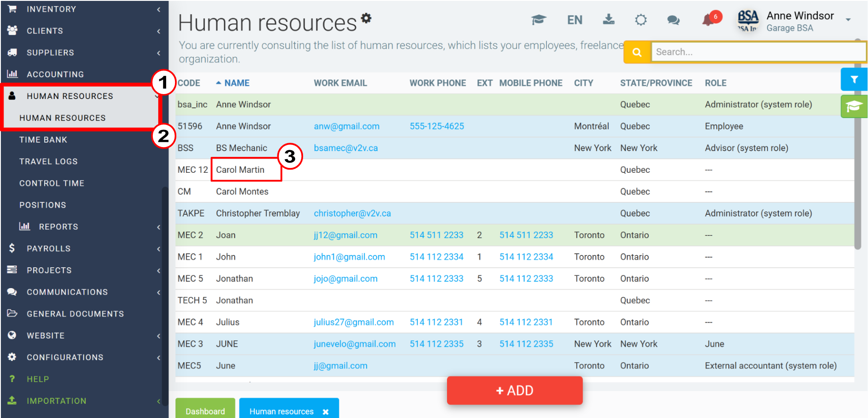
Task: Click the Payrolls dollar icon in the sidebar
Action: [x=12, y=248]
